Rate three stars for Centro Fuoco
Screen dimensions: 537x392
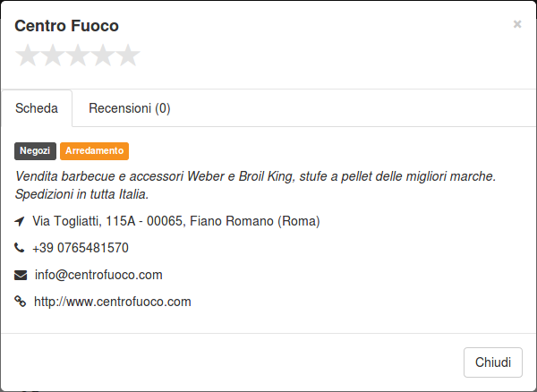click(78, 55)
